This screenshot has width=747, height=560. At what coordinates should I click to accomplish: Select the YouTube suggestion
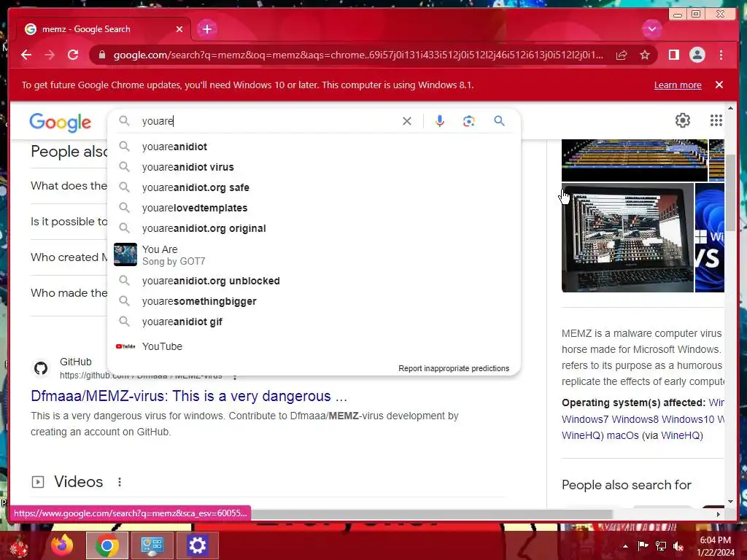[x=314, y=346]
